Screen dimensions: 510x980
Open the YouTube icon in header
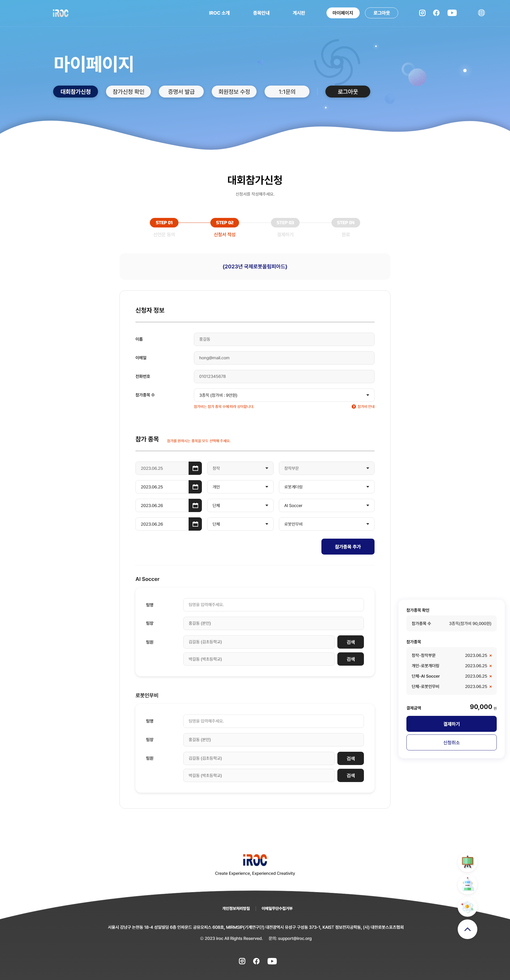(452, 13)
